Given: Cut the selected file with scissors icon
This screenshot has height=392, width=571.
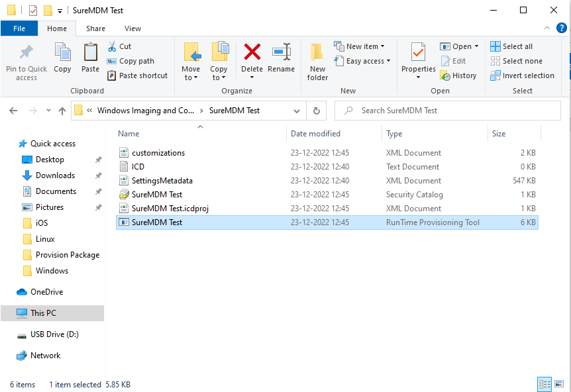Looking at the screenshot, I should 112,46.
